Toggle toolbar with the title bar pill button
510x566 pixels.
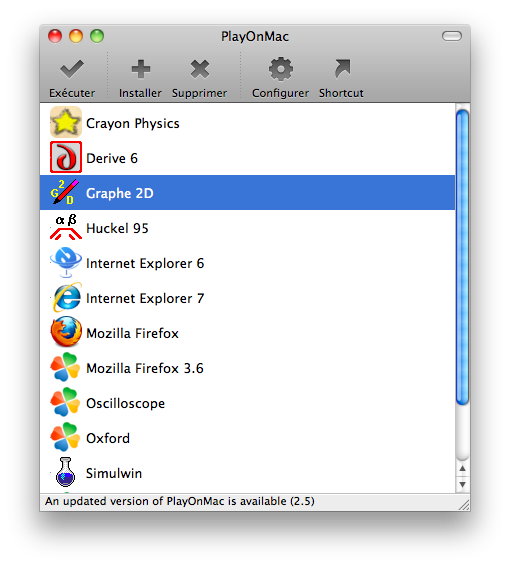(x=452, y=36)
